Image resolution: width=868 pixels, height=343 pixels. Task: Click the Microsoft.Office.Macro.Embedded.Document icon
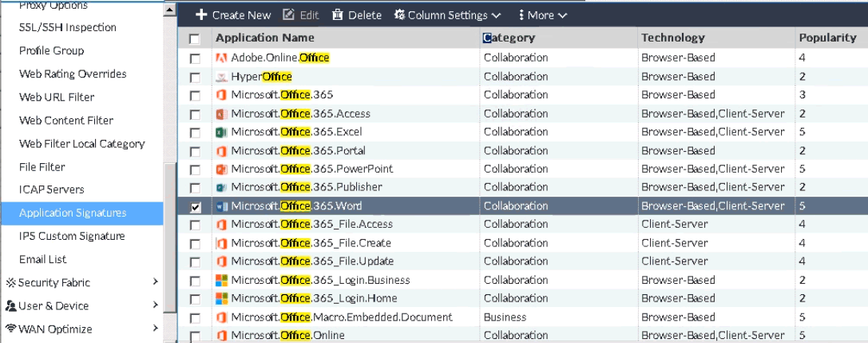pyautogui.click(x=221, y=317)
